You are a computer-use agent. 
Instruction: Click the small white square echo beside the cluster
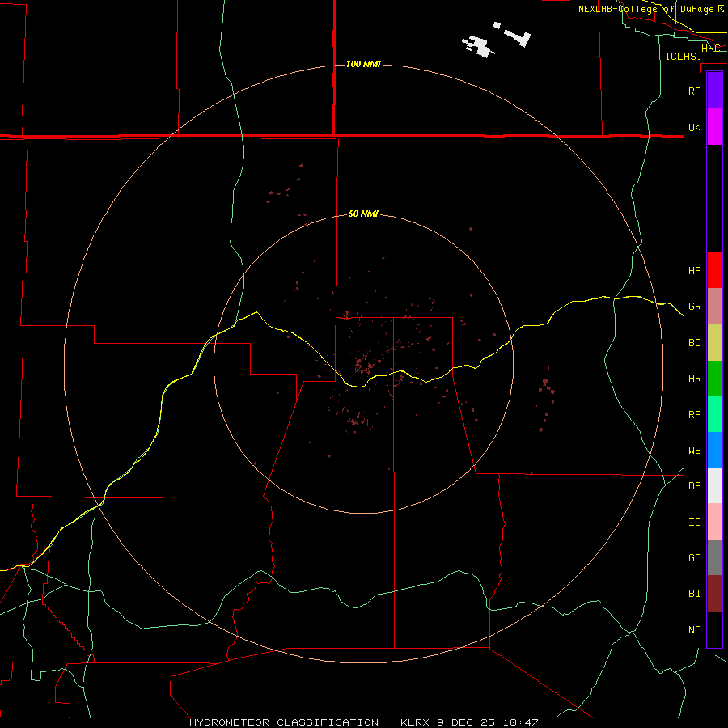[x=497, y=25]
